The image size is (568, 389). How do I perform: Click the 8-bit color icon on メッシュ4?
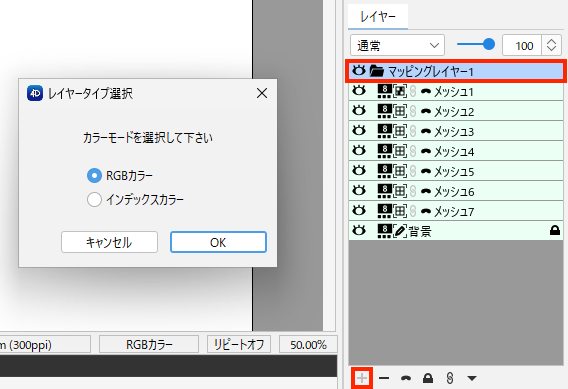384,151
